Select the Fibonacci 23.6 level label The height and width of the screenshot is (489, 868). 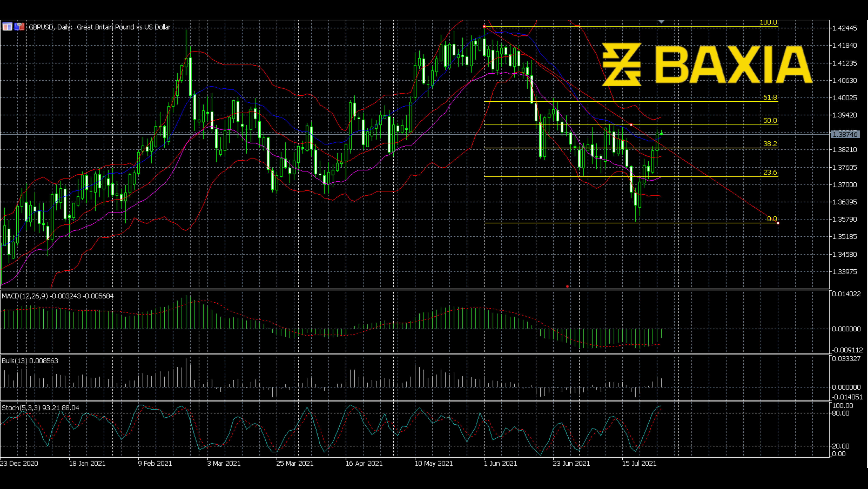point(770,173)
